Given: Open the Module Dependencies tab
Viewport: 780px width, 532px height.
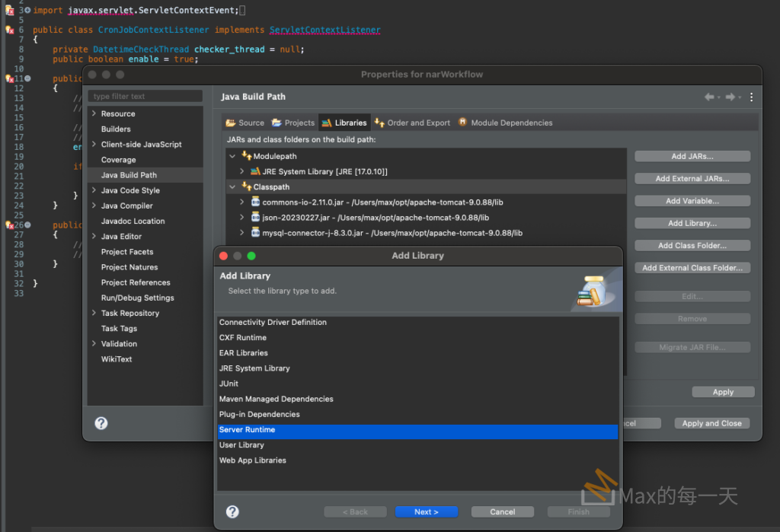Looking at the screenshot, I should (x=504, y=123).
